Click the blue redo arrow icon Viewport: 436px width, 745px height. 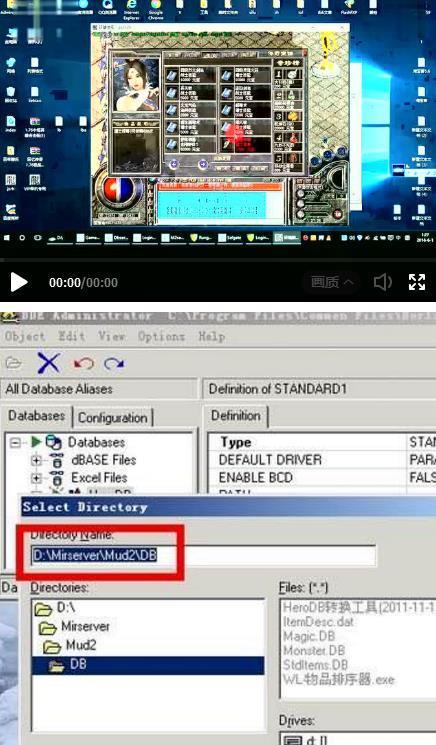click(114, 364)
